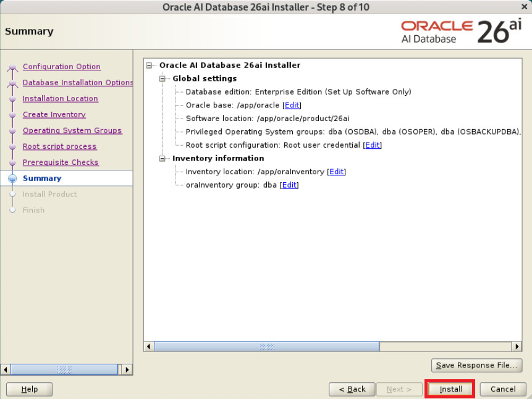
Task: Jump to the Installation Location step
Action: (x=61, y=98)
